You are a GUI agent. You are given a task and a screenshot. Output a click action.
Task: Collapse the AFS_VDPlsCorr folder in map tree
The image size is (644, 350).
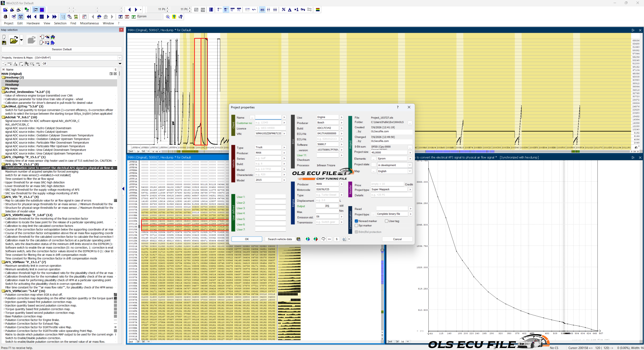point(4,291)
